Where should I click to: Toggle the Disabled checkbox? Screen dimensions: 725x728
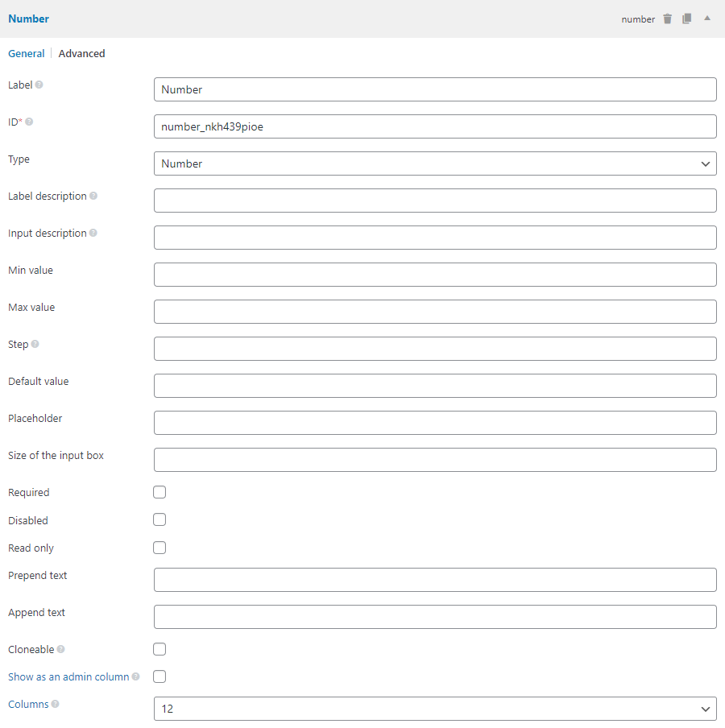click(x=159, y=519)
